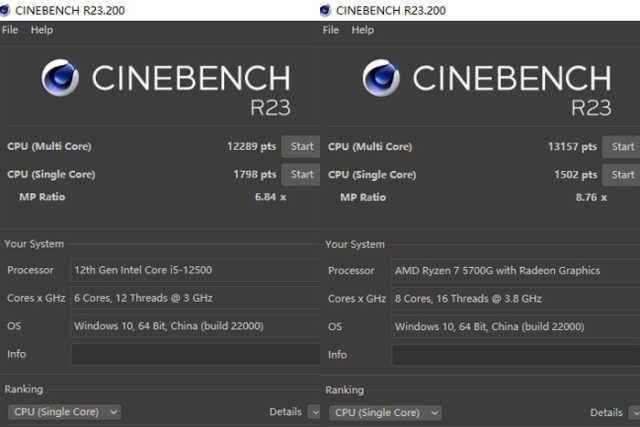Click OS field in right Cinebench window
The image size is (640, 427).
pos(516,327)
